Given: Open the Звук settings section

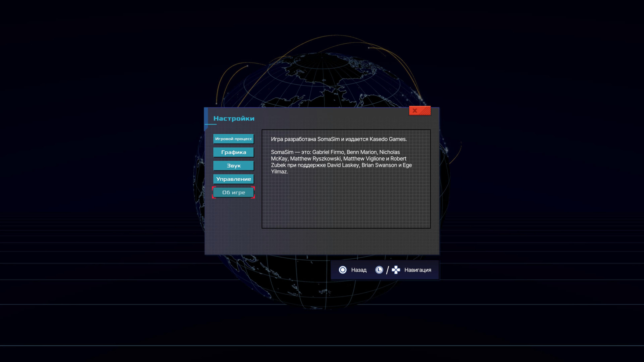Looking at the screenshot, I should pos(233,166).
